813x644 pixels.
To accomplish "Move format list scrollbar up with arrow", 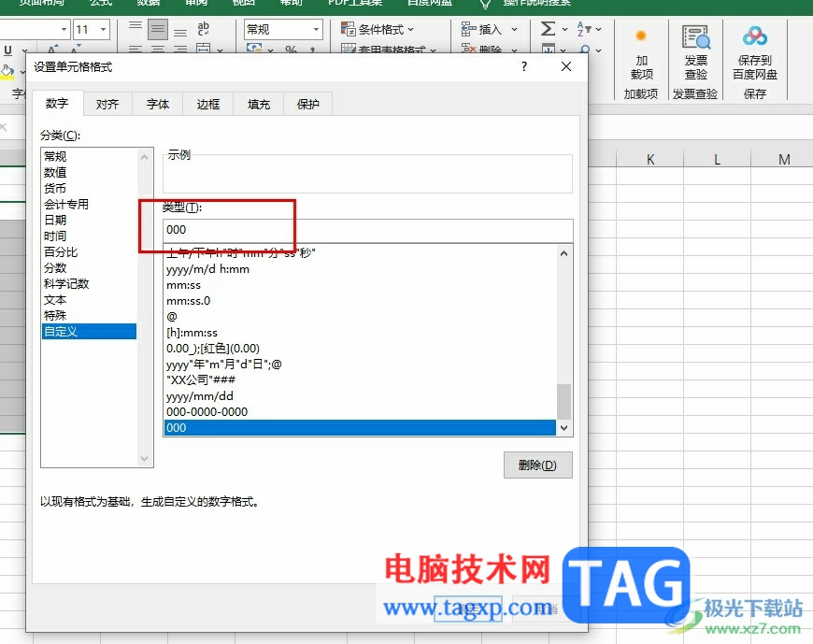I will coord(564,253).
